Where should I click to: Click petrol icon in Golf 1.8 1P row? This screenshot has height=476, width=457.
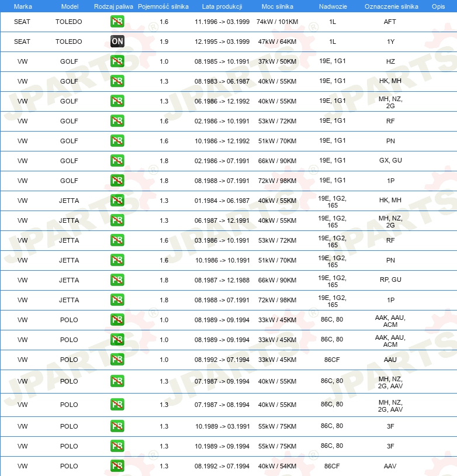pos(117,181)
